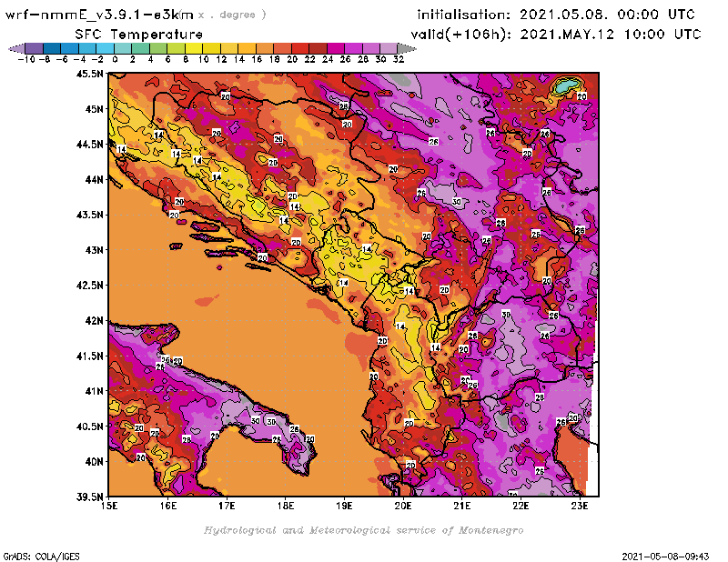Click the '44N' latitude axis label

point(94,179)
